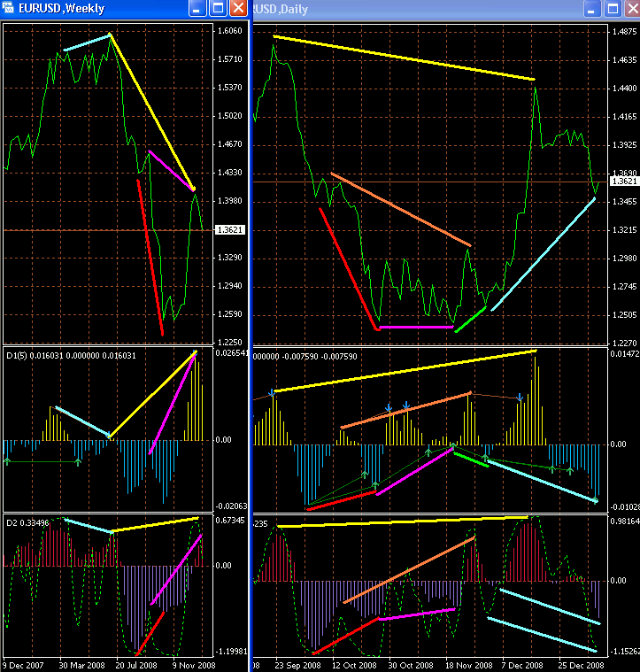The height and width of the screenshot is (672, 640).
Task: Click the 9 Nov 2008 date label
Action: click(194, 665)
